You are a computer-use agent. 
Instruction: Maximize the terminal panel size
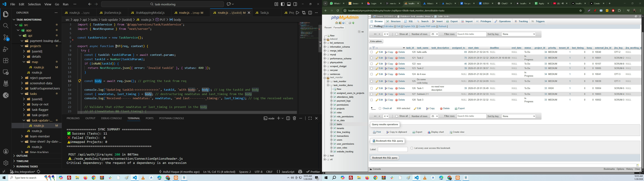tap(310, 118)
